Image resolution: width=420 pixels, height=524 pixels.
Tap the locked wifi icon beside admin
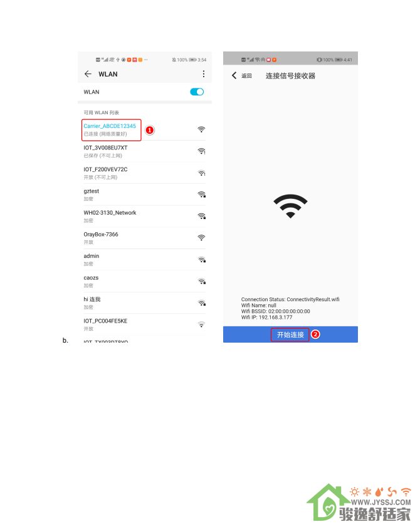[202, 260]
